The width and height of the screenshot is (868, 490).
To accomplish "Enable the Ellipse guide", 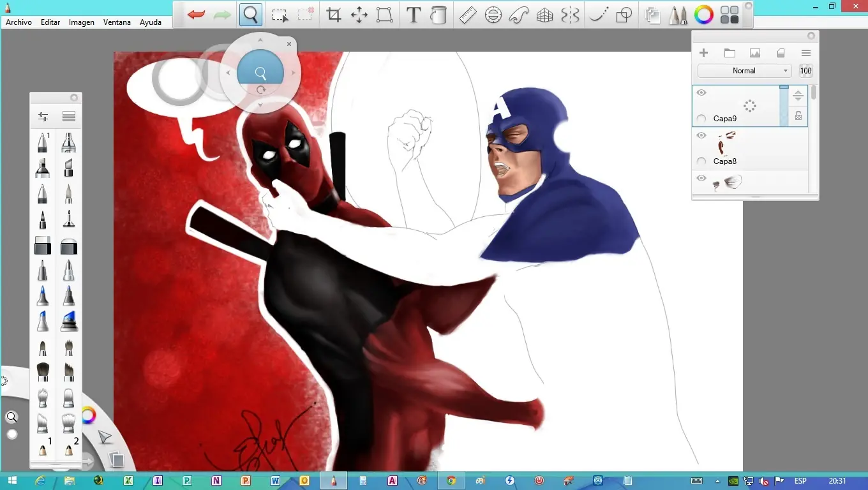I will pos(493,15).
